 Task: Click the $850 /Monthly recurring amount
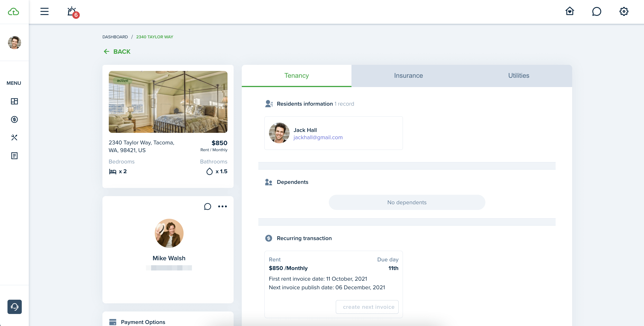(x=288, y=268)
